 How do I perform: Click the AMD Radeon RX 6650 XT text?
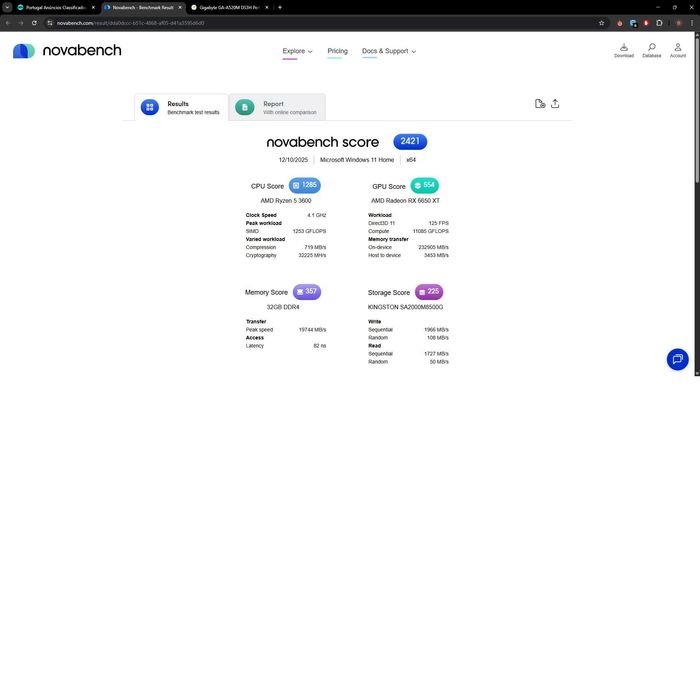coord(405,200)
